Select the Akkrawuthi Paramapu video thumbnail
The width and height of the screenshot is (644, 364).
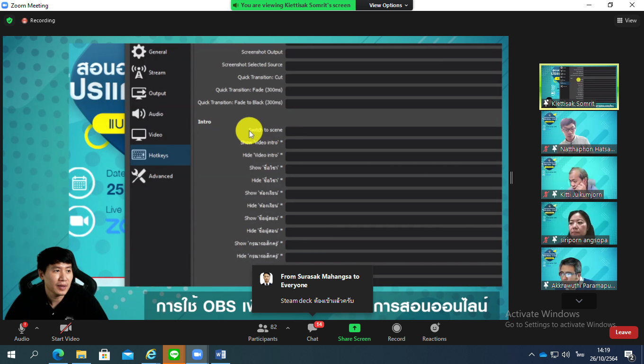[x=579, y=269]
